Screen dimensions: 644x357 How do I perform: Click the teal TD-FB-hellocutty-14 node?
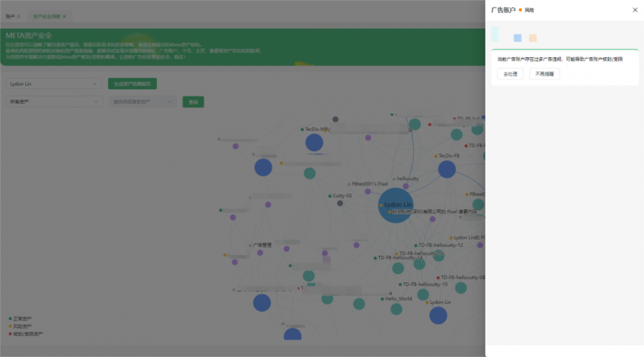398,269
